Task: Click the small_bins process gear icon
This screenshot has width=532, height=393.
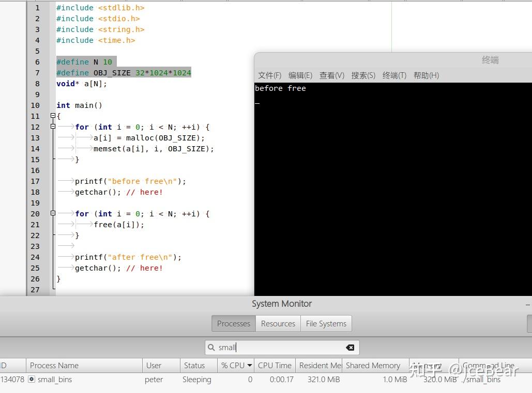Action: (32, 379)
